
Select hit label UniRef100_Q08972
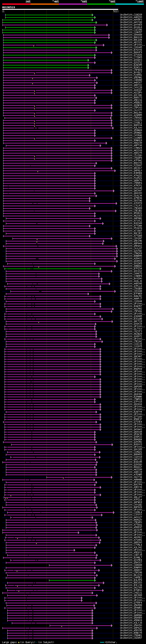(131, 337)
